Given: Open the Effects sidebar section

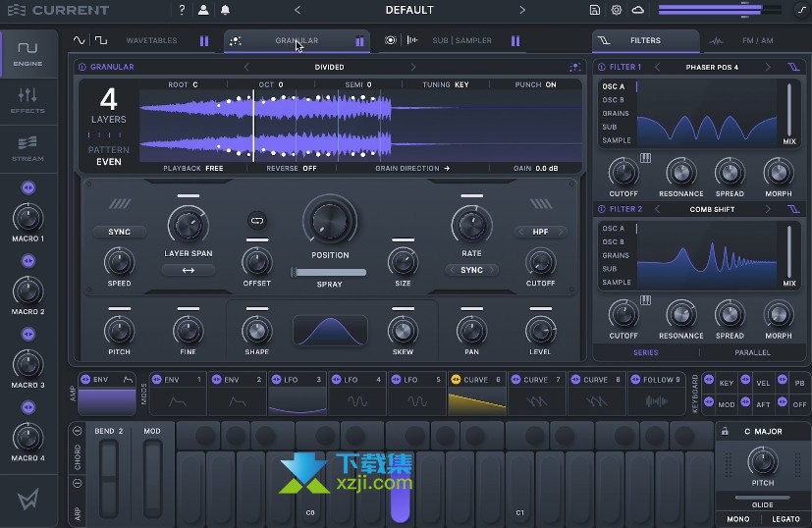Looking at the screenshot, I should click(x=27, y=101).
